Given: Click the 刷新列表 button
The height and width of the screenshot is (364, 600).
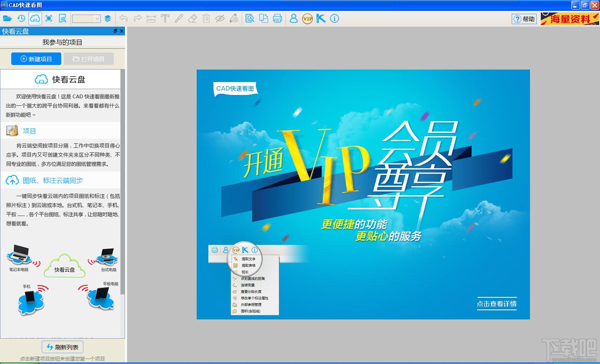Looking at the screenshot, I should click(62, 347).
